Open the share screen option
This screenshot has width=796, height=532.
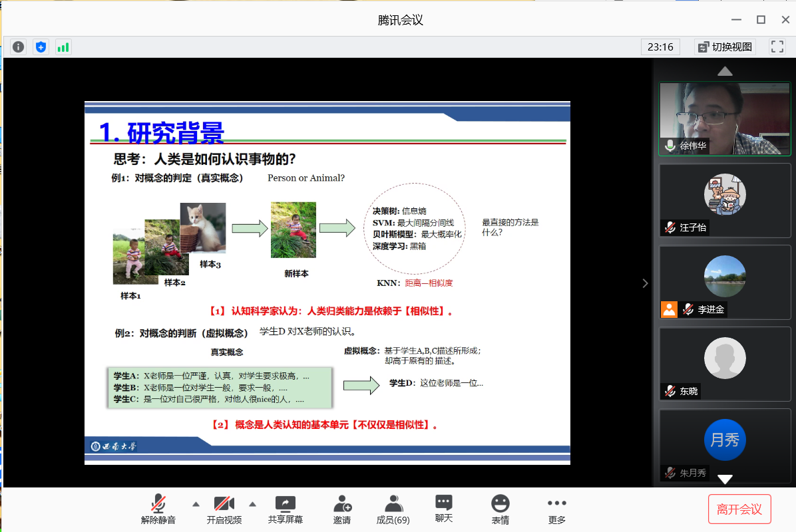coord(285,509)
